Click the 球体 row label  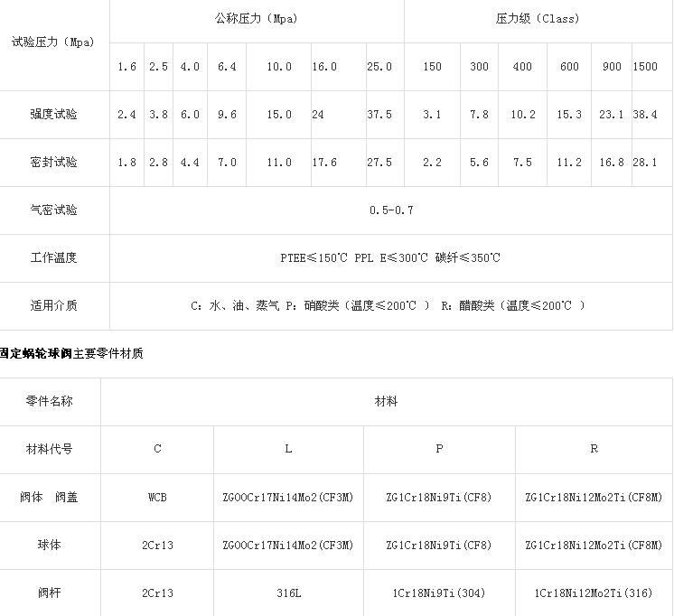point(50,546)
